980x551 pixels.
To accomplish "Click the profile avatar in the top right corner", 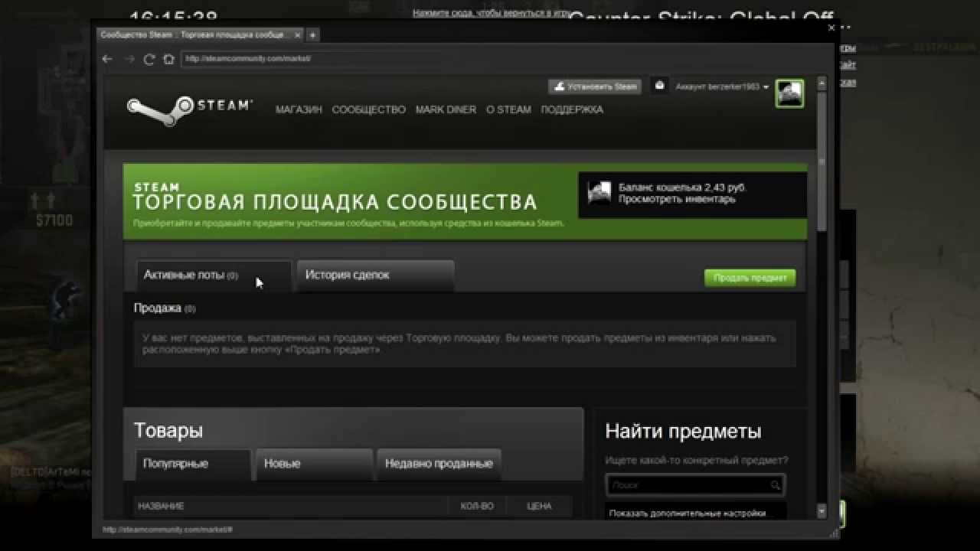I will click(x=789, y=93).
